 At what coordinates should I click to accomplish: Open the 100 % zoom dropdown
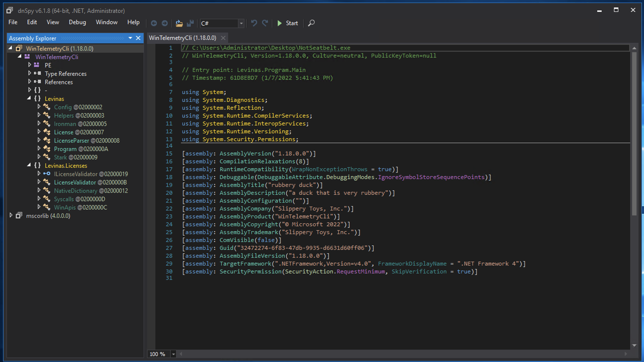click(x=173, y=354)
